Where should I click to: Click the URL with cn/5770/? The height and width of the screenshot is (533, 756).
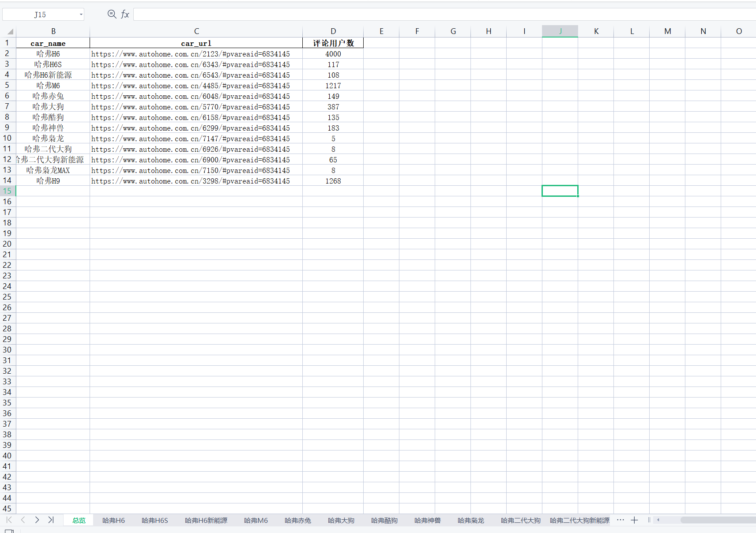point(191,107)
